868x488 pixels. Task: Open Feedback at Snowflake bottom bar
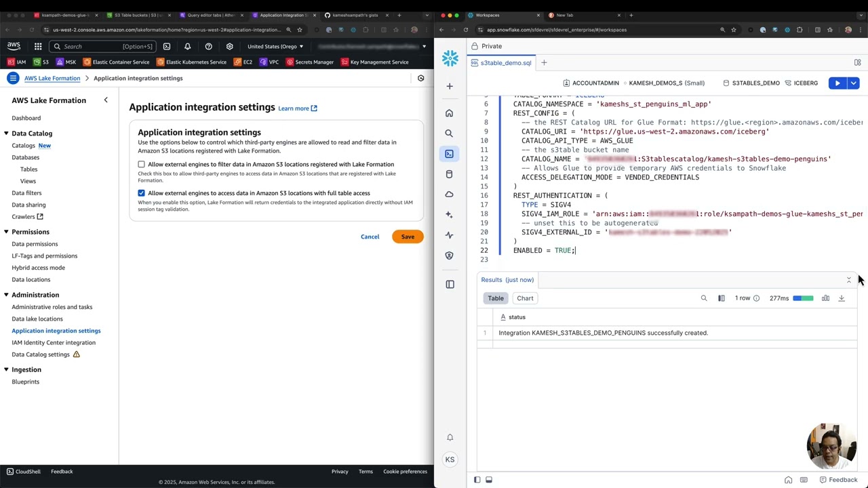(x=838, y=480)
